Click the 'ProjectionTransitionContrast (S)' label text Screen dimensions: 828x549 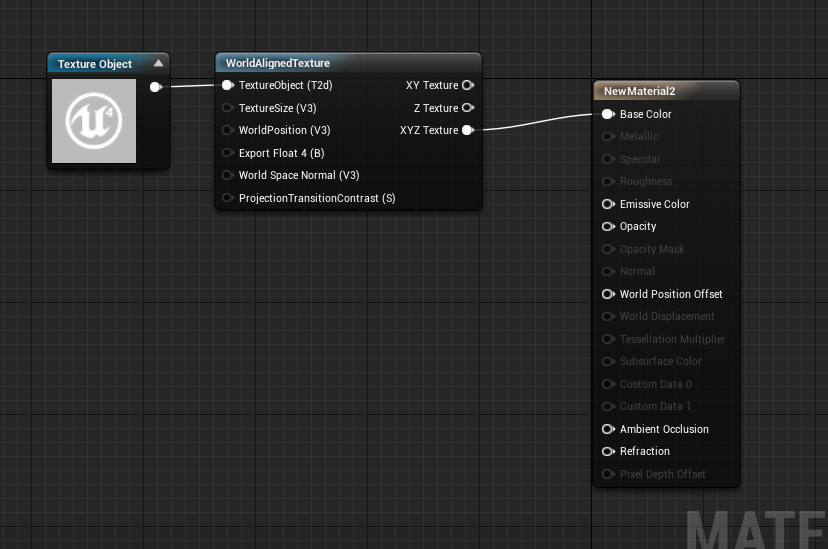pos(317,198)
